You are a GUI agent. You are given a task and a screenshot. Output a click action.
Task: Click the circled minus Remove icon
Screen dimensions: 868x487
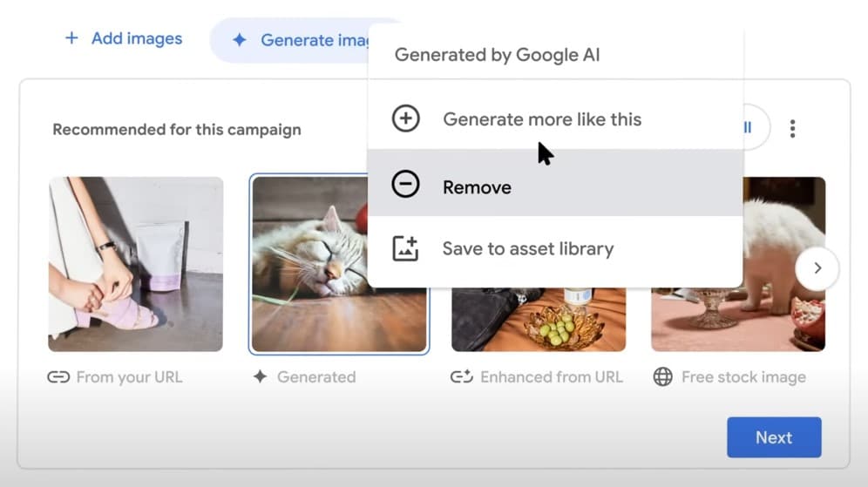(405, 185)
